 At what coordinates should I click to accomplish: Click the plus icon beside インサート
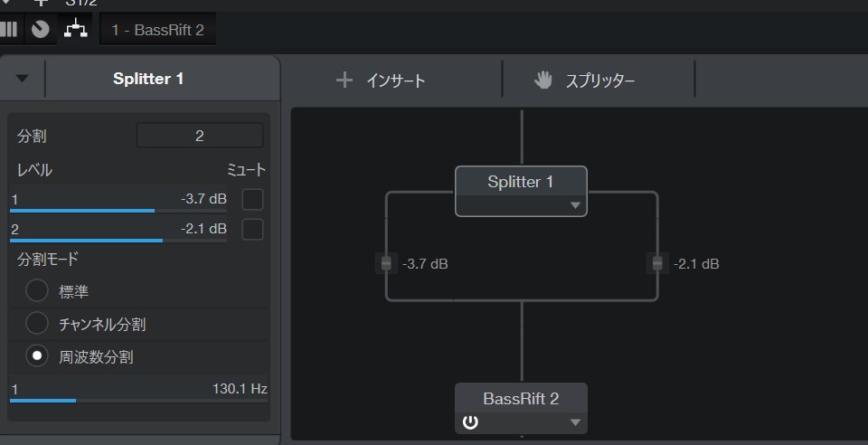click(x=344, y=80)
